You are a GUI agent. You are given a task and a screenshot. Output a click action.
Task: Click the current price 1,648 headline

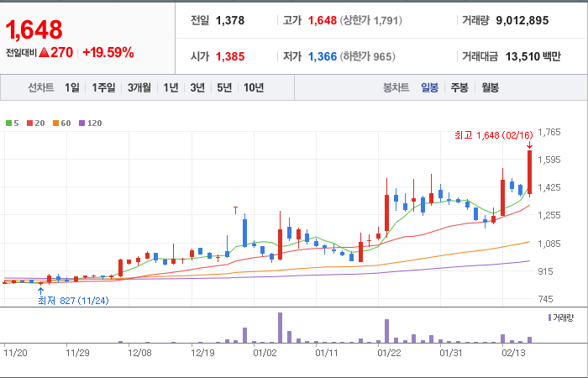coord(34,30)
